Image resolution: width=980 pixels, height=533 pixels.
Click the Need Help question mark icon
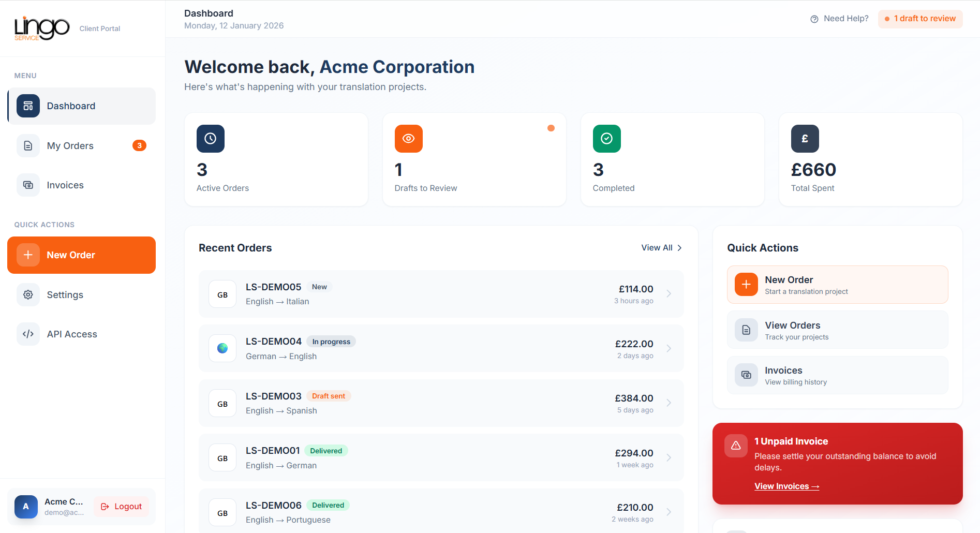pyautogui.click(x=813, y=19)
